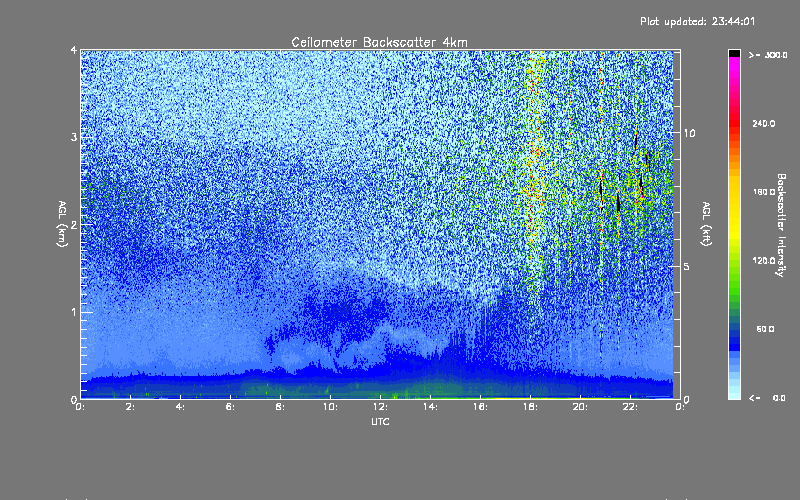Screen dimensions: 800x500
Task: Click the 'AGL (km)' left axis label
Action: (x=62, y=224)
